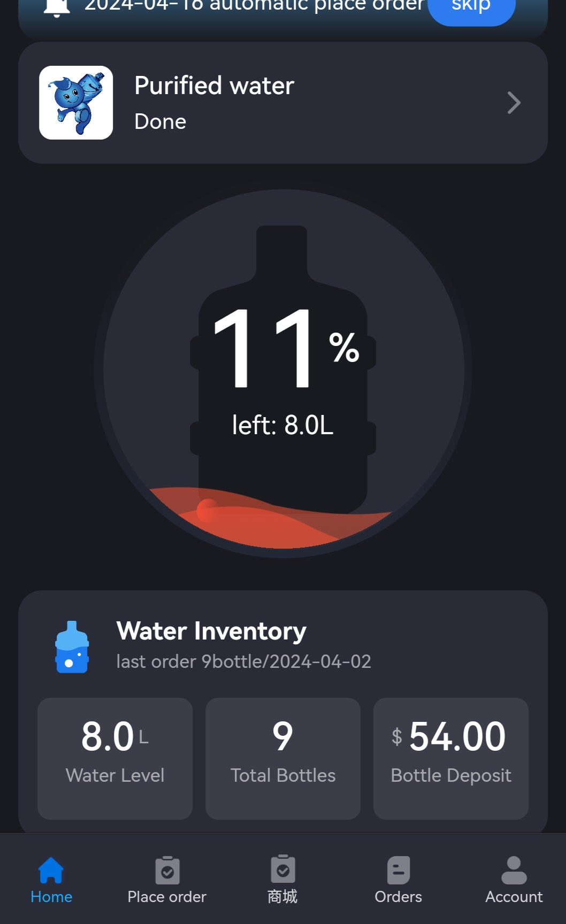Tap the Home icon in bottom navigation
Screen dimensions: 566x924
(x=51, y=870)
